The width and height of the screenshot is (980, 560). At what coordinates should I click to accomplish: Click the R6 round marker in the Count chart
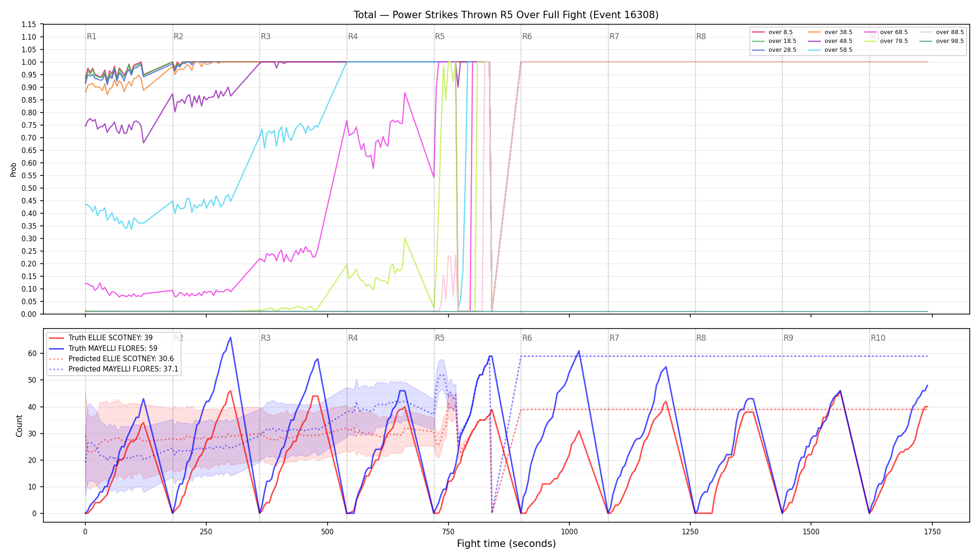(527, 338)
